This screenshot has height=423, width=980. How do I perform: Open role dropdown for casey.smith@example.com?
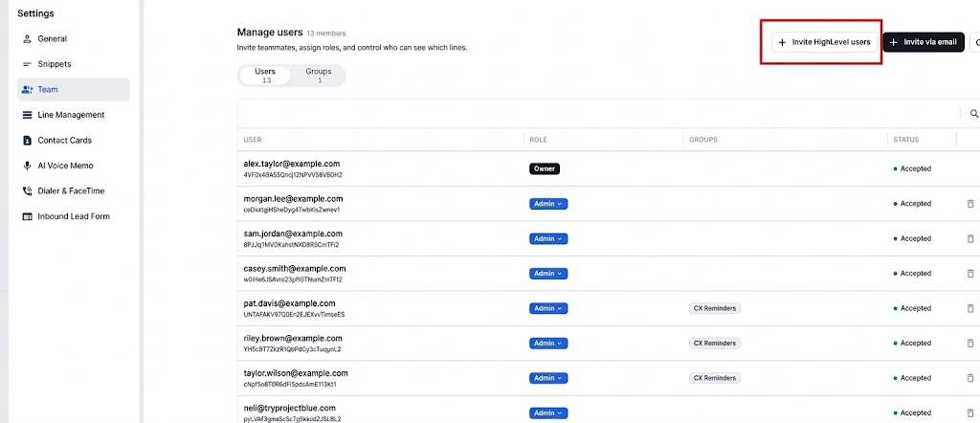(x=548, y=273)
